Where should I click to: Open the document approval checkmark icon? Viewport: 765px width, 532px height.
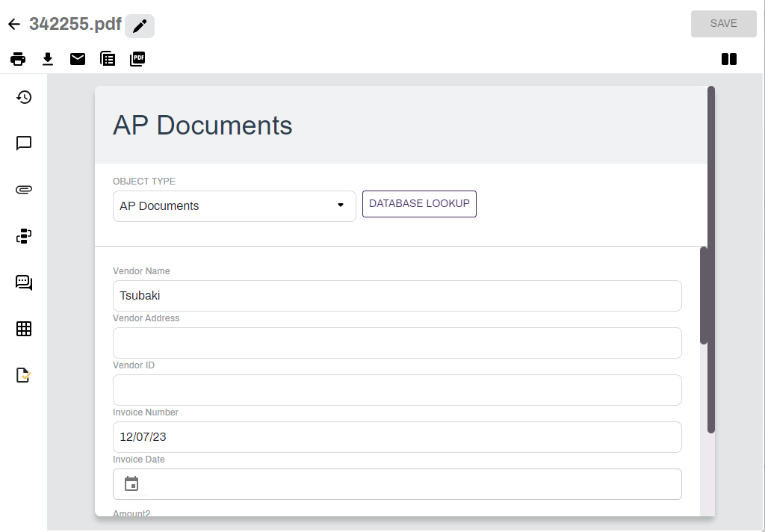pos(24,375)
